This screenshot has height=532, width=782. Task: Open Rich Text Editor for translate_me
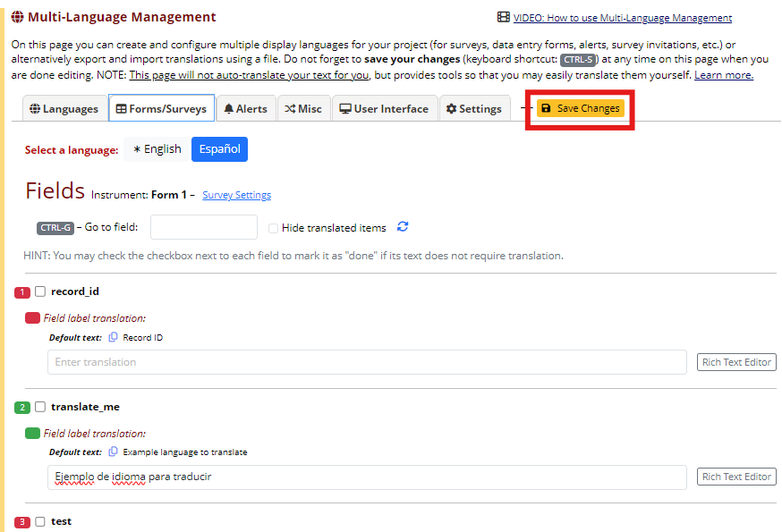736,477
